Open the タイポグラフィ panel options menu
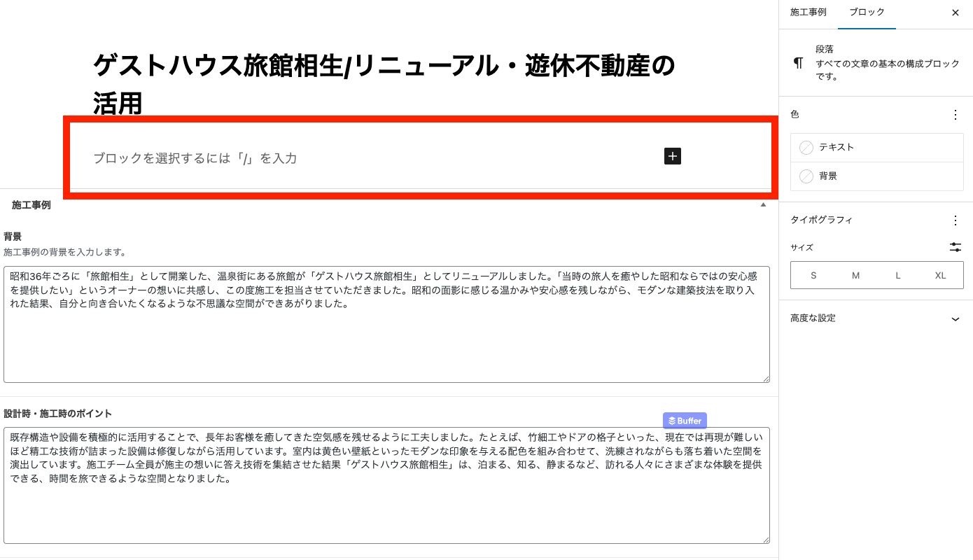973x560 pixels. pyautogui.click(x=955, y=220)
